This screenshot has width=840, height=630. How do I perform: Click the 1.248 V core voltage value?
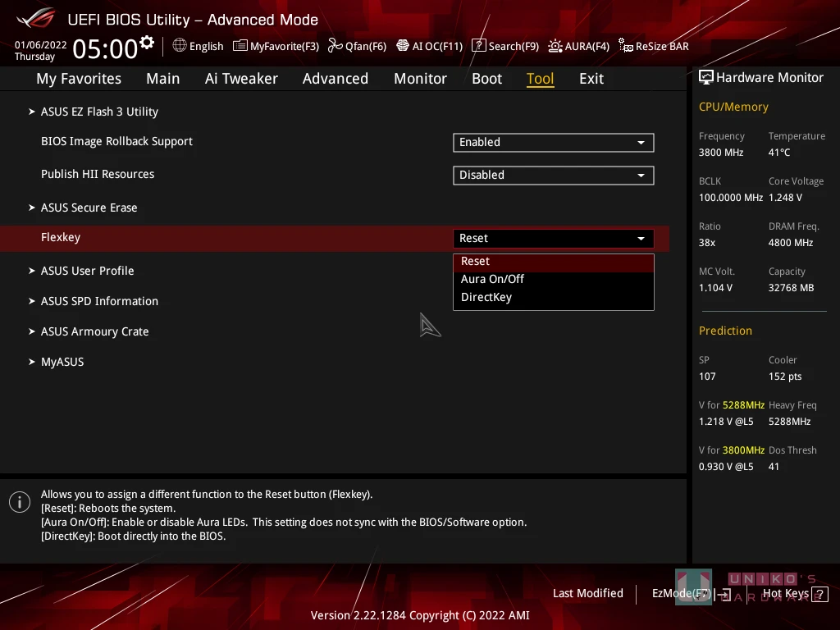tap(785, 198)
